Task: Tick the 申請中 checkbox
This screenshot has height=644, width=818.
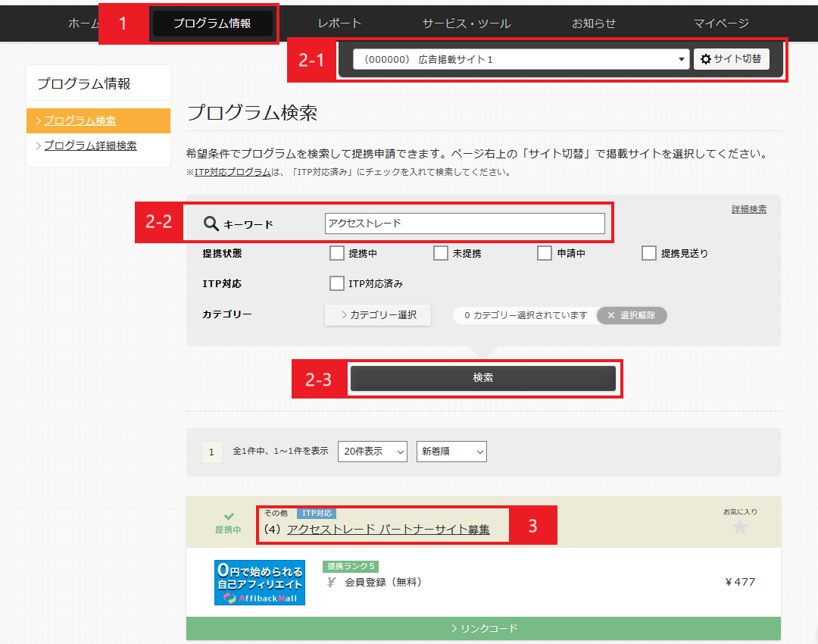Action: pos(545,253)
